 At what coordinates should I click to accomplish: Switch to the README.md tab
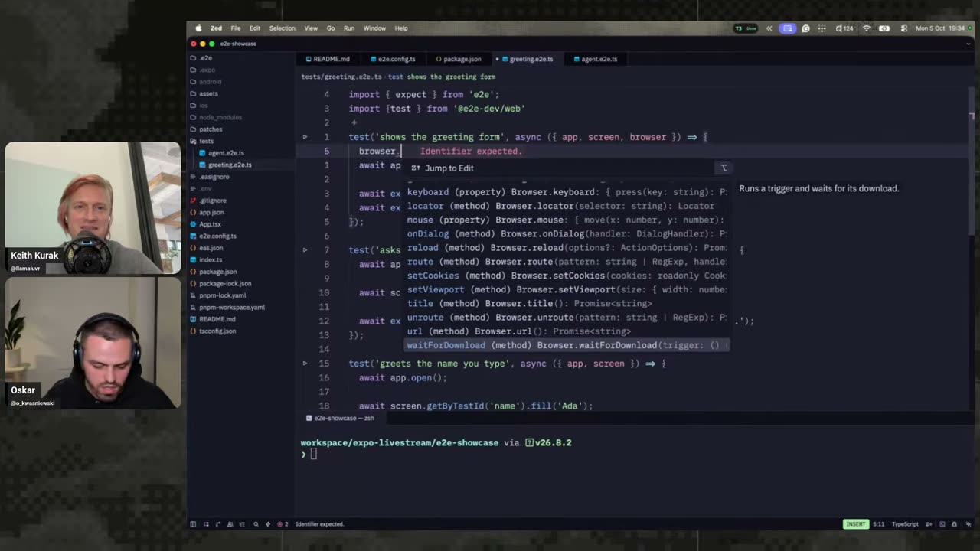click(327, 59)
